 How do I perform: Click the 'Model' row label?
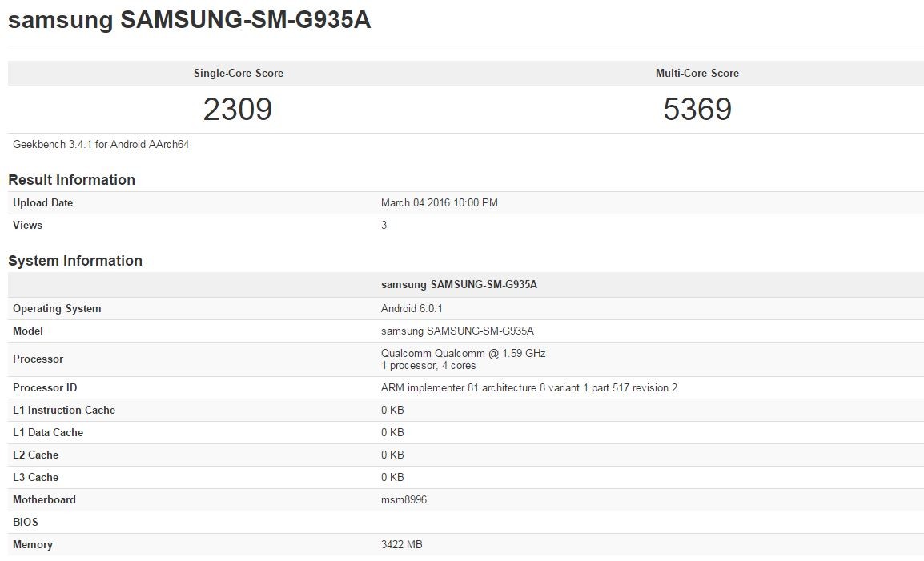pyautogui.click(x=28, y=331)
